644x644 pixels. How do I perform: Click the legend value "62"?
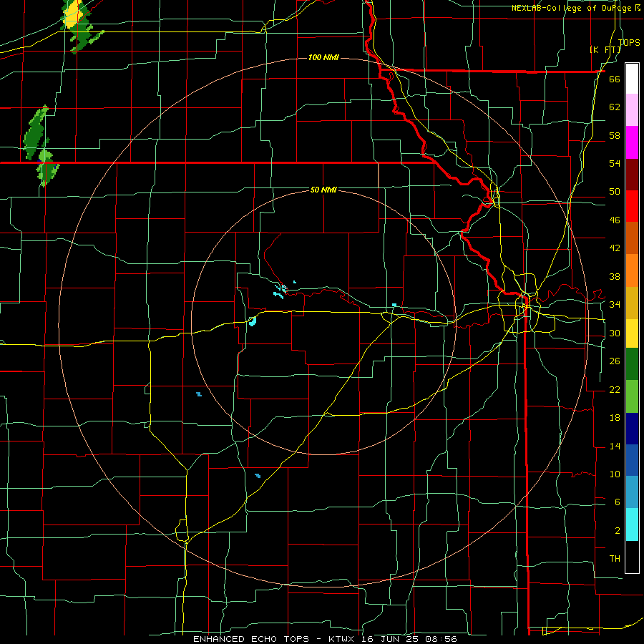(615, 107)
